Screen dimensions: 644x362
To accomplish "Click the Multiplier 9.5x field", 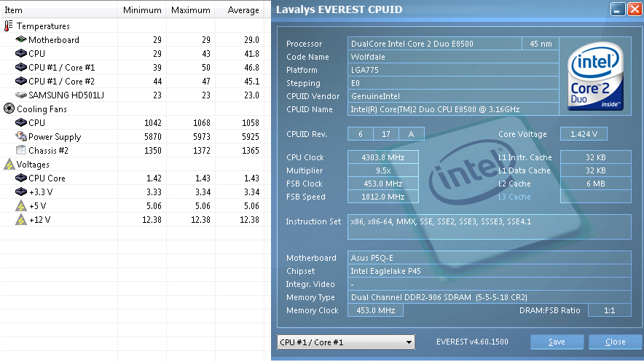I will [382, 170].
